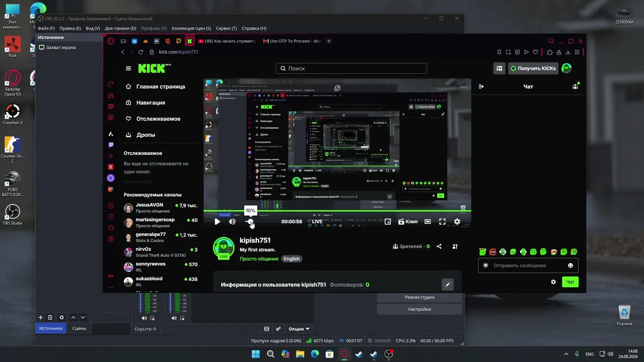The height and width of the screenshot is (362, 644).
Task: Open recommended channel sonnyreeves
Action: (161, 266)
